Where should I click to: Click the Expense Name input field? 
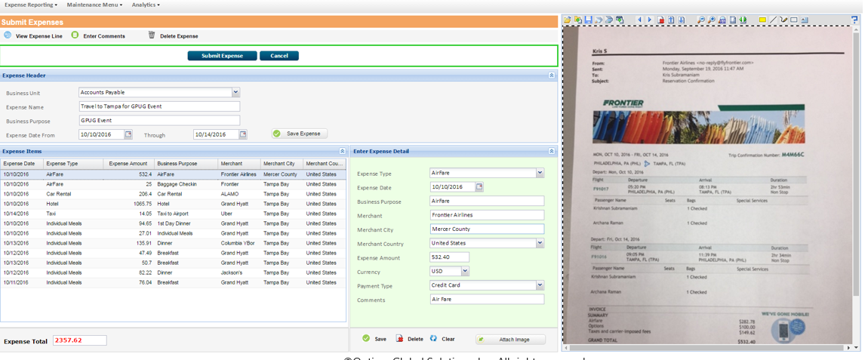159,106
